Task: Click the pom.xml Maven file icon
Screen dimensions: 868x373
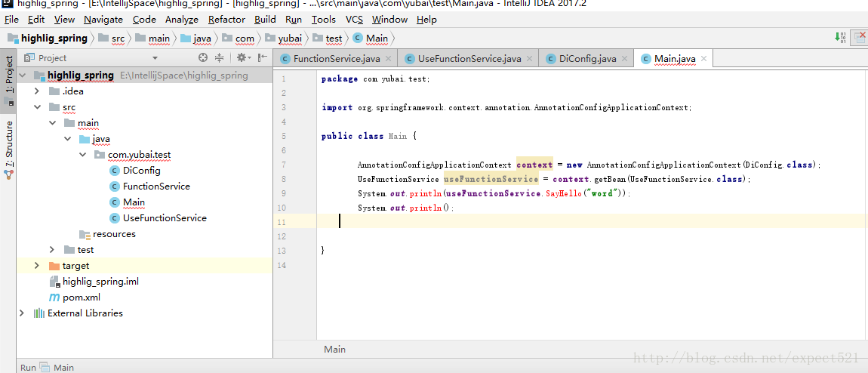Action: [x=54, y=297]
